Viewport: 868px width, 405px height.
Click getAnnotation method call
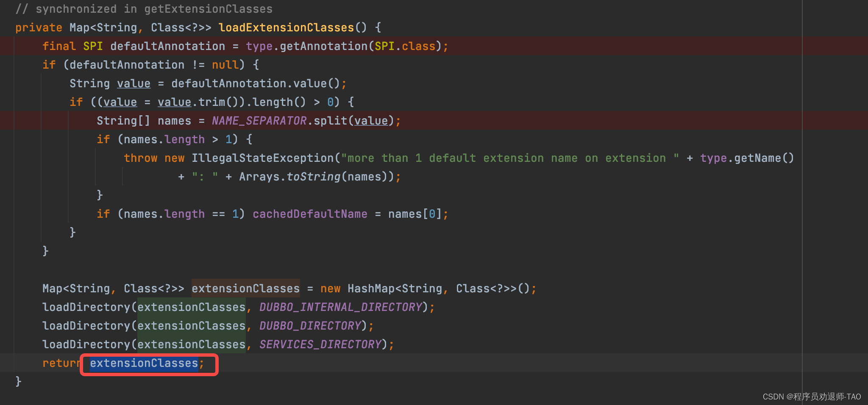pos(323,46)
